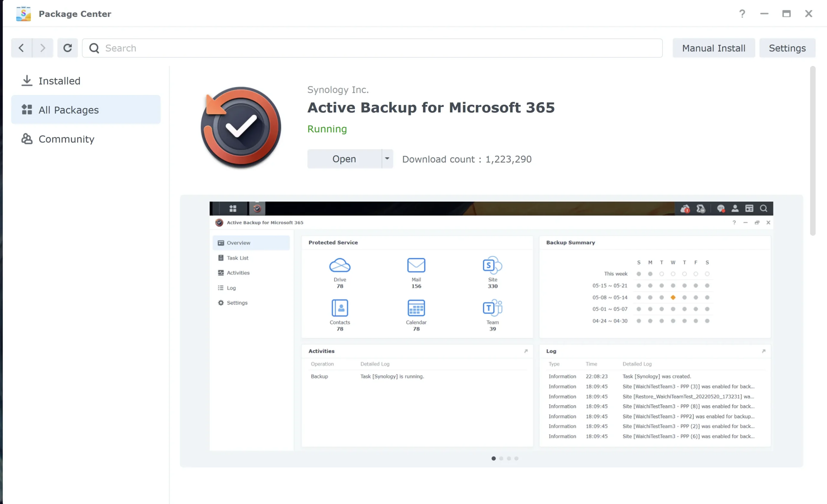Screen dimensions: 827x504
Task: Expand the Open button dropdown arrow
Action: pos(387,159)
